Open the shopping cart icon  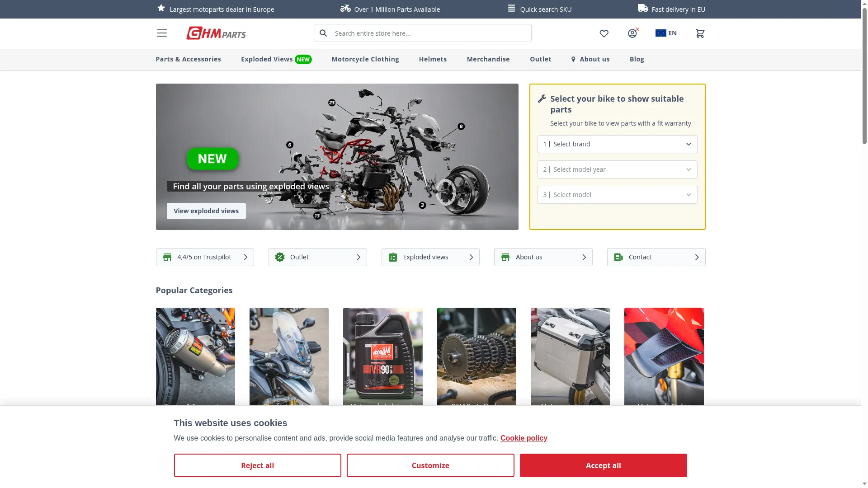coord(700,33)
